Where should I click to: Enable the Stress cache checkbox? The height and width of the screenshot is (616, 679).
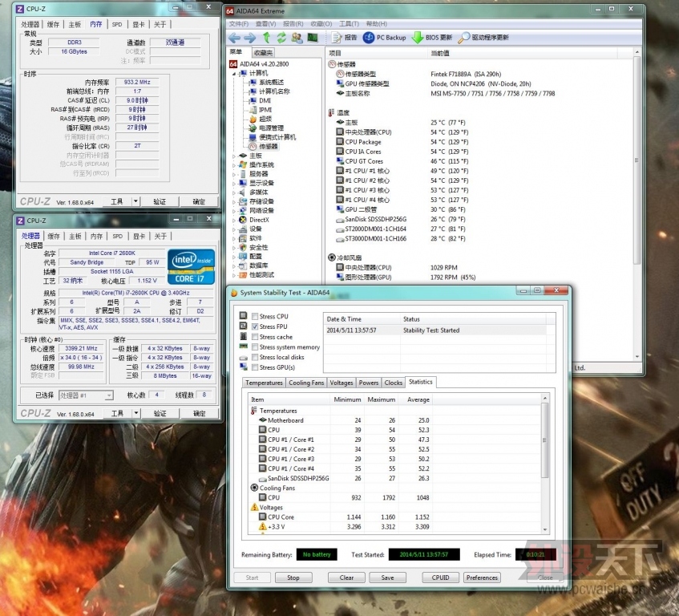click(255, 337)
